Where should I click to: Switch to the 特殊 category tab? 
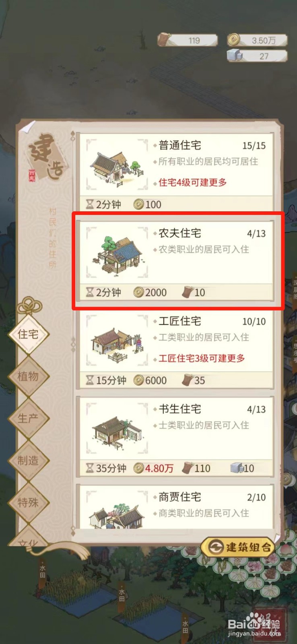coord(28,503)
